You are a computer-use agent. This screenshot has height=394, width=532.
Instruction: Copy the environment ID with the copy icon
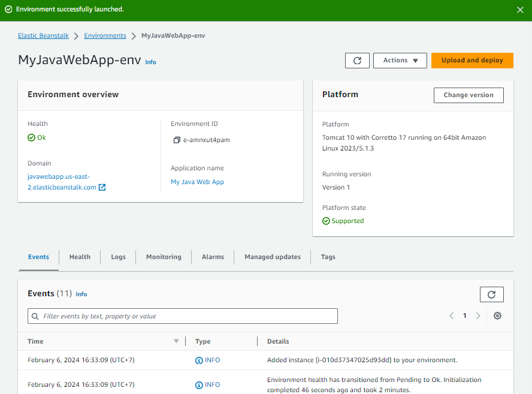coord(177,140)
